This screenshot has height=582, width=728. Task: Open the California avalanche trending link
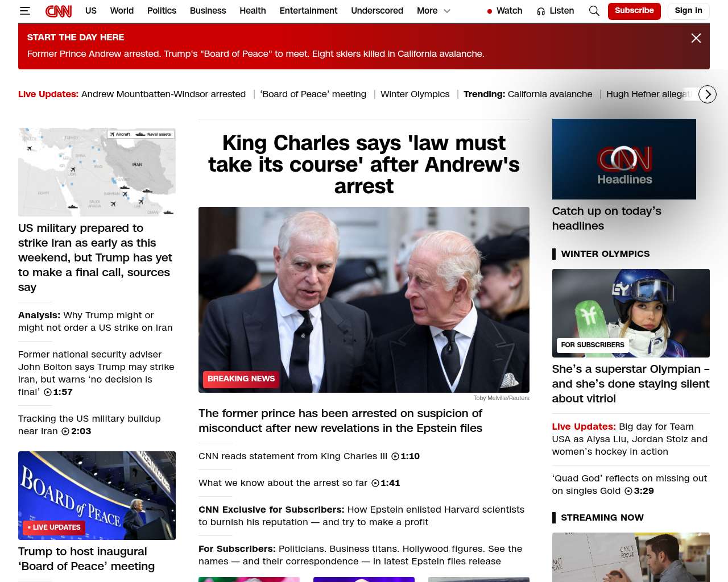550,94
